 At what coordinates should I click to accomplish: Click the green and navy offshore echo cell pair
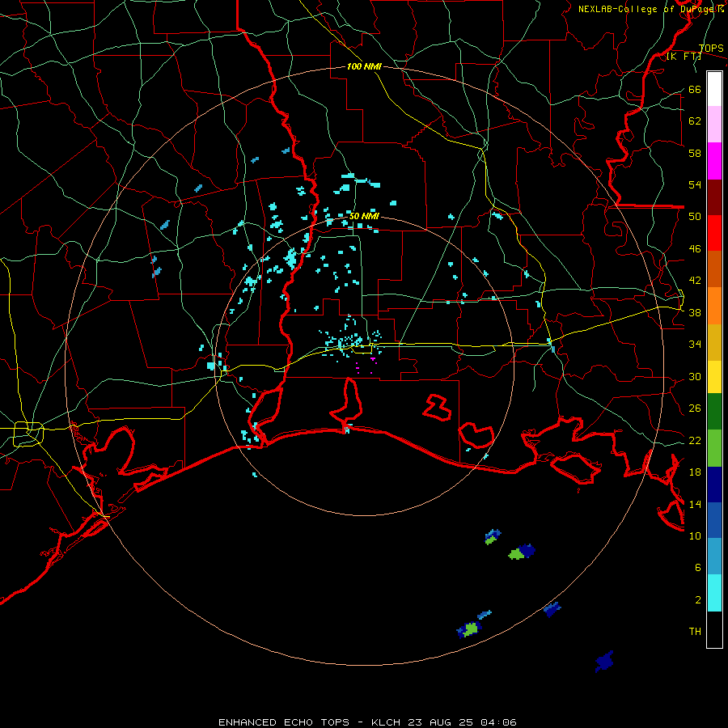point(523,552)
